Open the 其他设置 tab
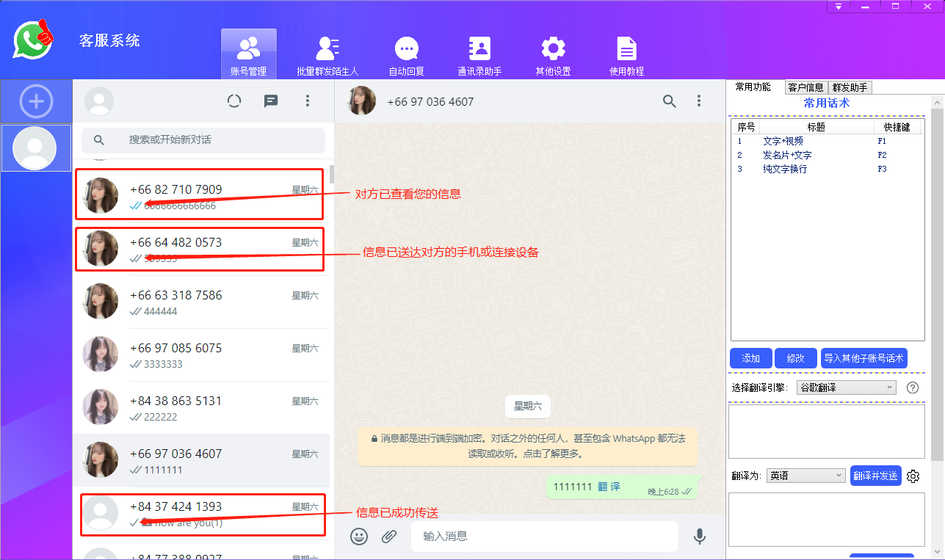The height and width of the screenshot is (560, 945). (x=553, y=55)
